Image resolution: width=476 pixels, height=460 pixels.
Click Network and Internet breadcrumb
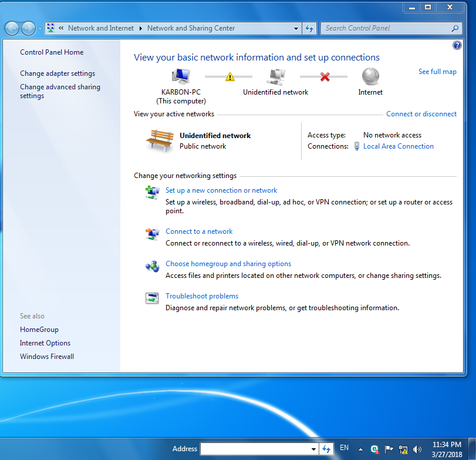tap(101, 28)
